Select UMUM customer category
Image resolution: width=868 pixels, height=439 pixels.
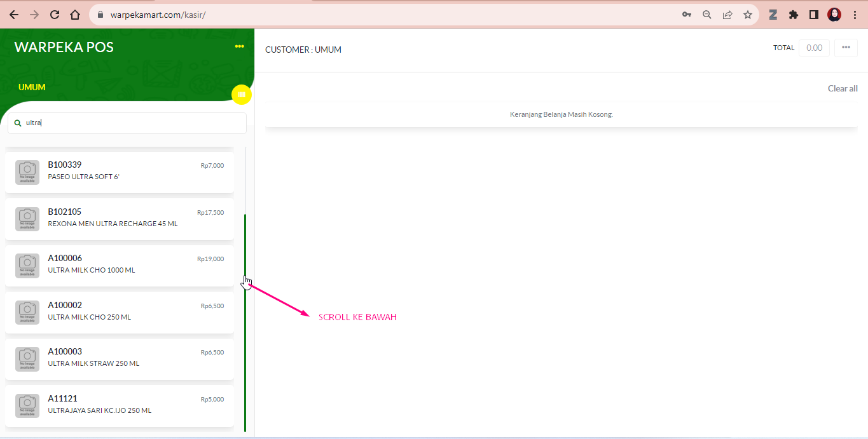coord(32,87)
